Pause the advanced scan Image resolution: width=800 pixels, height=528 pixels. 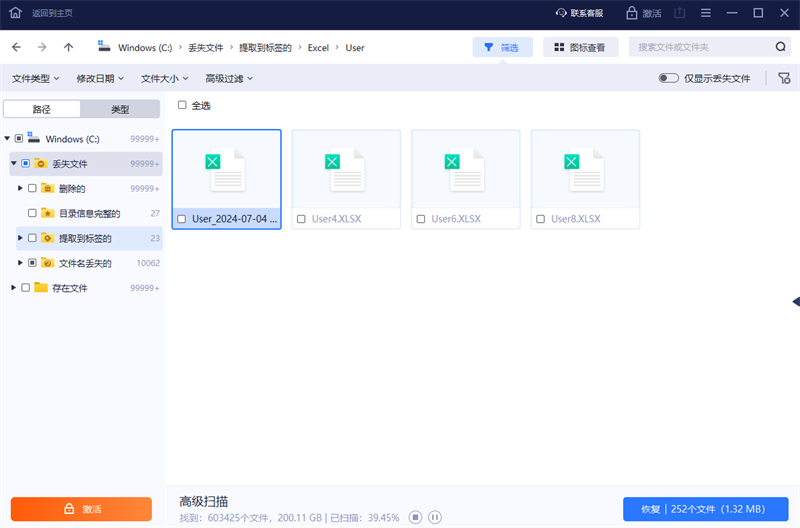[x=435, y=517]
